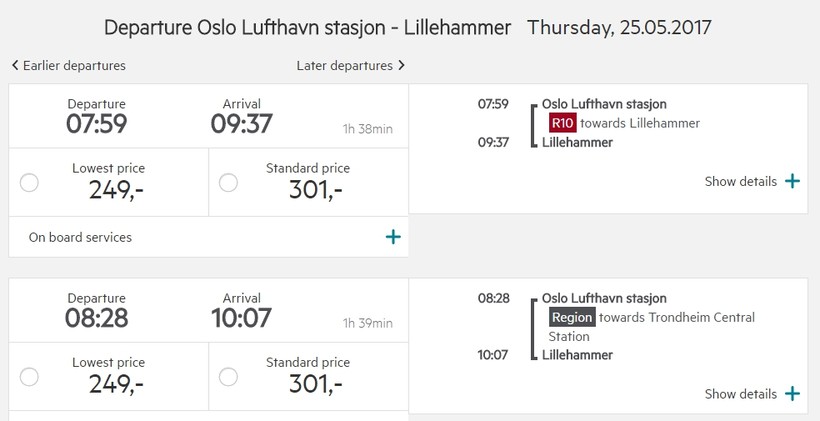Click the 08:28 departure time header

coord(97,317)
